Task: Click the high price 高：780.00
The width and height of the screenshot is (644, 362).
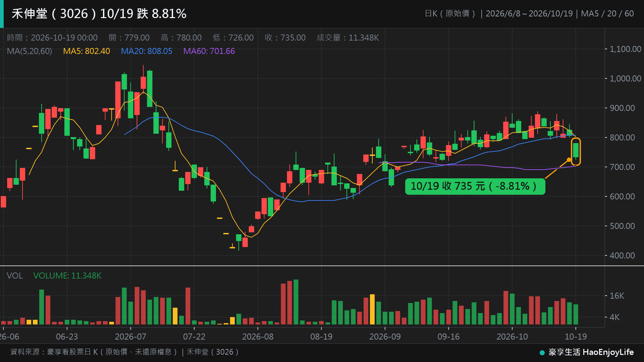Action: (181, 38)
